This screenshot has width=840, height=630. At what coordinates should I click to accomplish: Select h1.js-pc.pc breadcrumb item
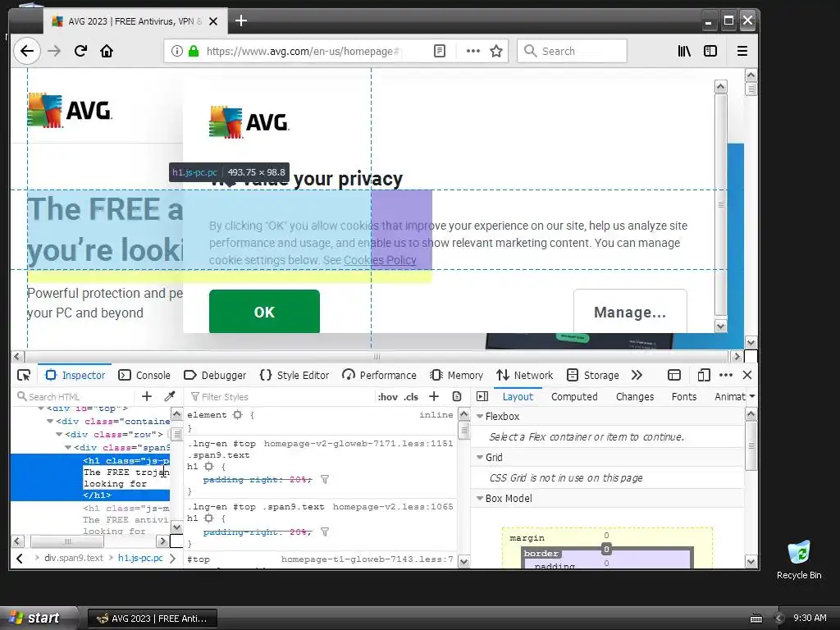[x=140, y=558]
